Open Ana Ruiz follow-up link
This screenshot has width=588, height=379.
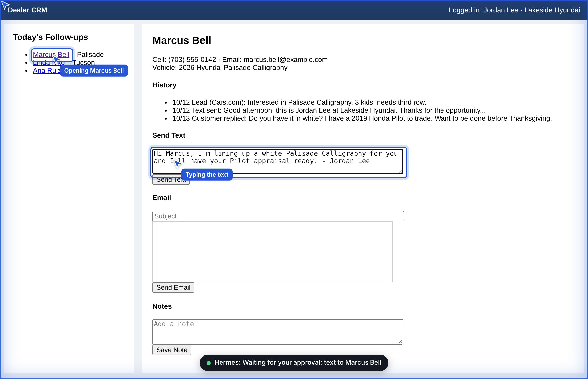tap(46, 70)
